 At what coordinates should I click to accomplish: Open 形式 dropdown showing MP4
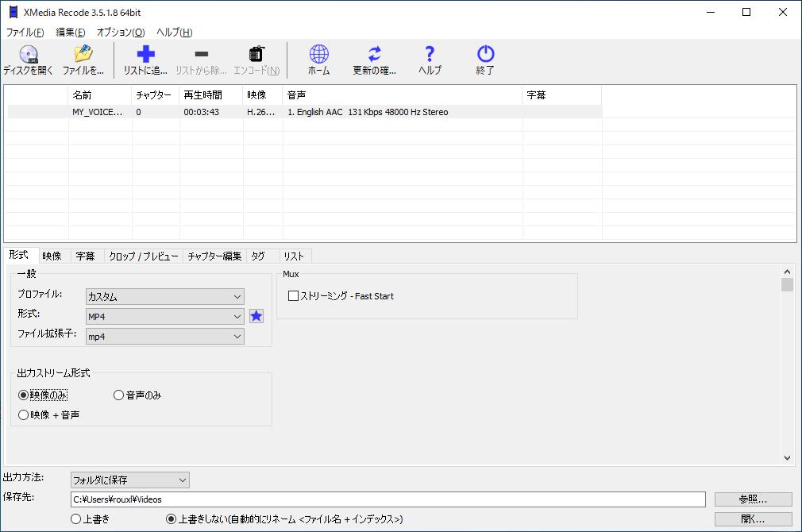tap(164, 317)
